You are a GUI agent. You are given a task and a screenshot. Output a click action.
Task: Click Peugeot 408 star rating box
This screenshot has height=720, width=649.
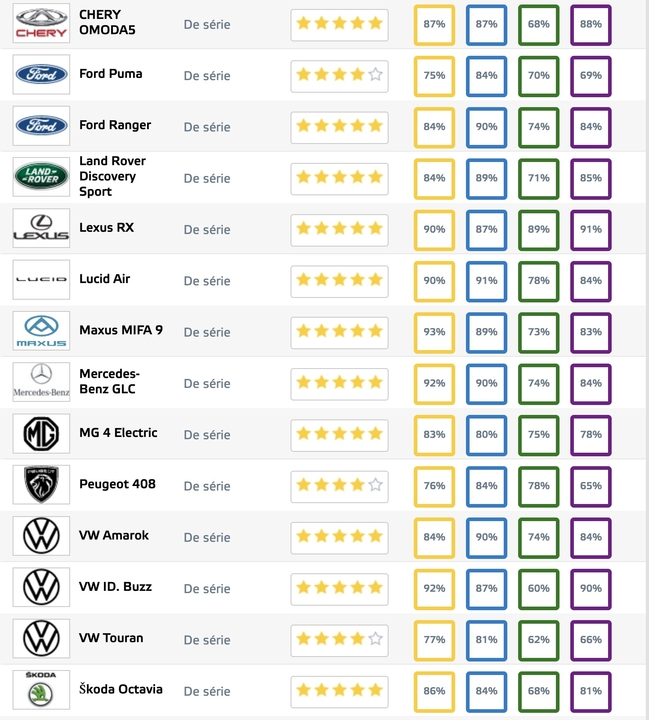click(x=339, y=486)
